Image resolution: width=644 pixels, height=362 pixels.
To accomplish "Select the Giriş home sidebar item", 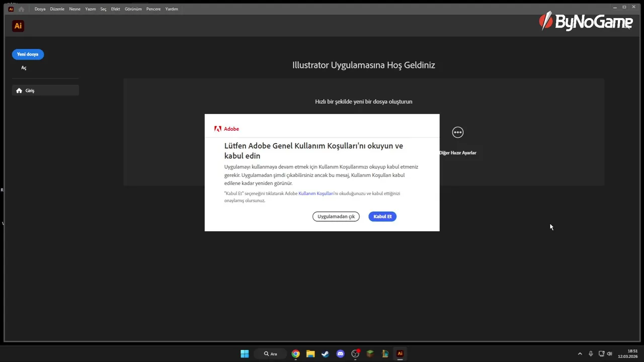I will pos(45,90).
